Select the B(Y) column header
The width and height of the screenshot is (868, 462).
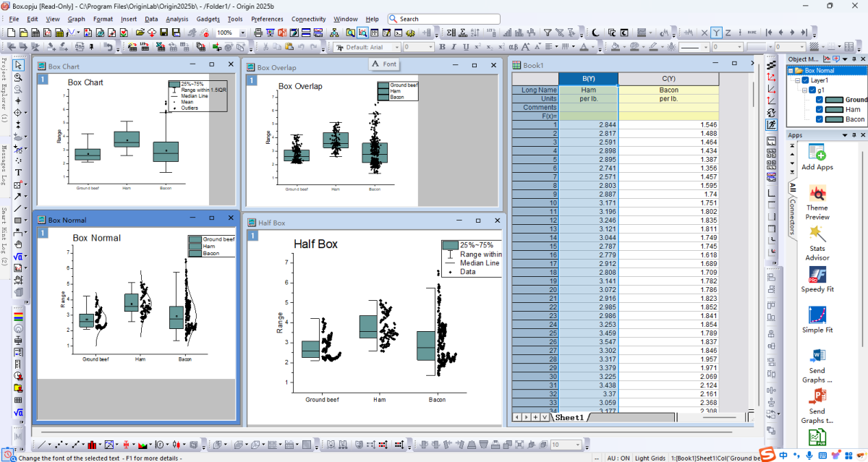click(x=588, y=78)
